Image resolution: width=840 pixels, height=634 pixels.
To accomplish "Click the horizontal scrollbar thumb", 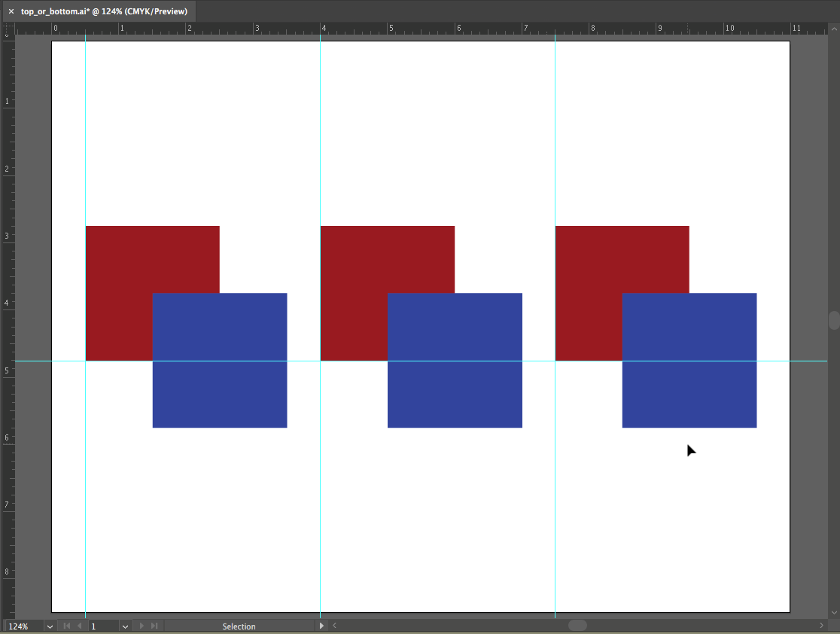I will pos(577,626).
